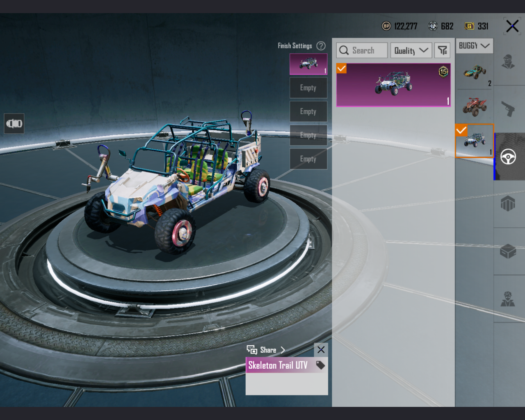Image resolution: width=525 pixels, height=420 pixels.
Task: Open the crate box category
Action: coord(509,251)
